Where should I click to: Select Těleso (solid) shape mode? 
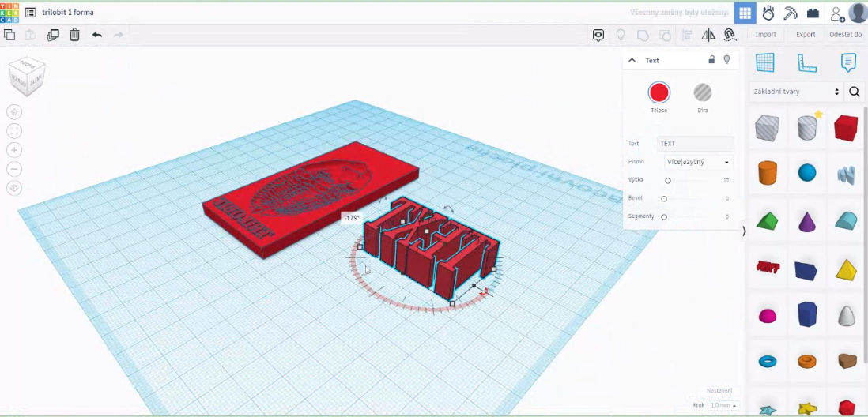pyautogui.click(x=659, y=92)
